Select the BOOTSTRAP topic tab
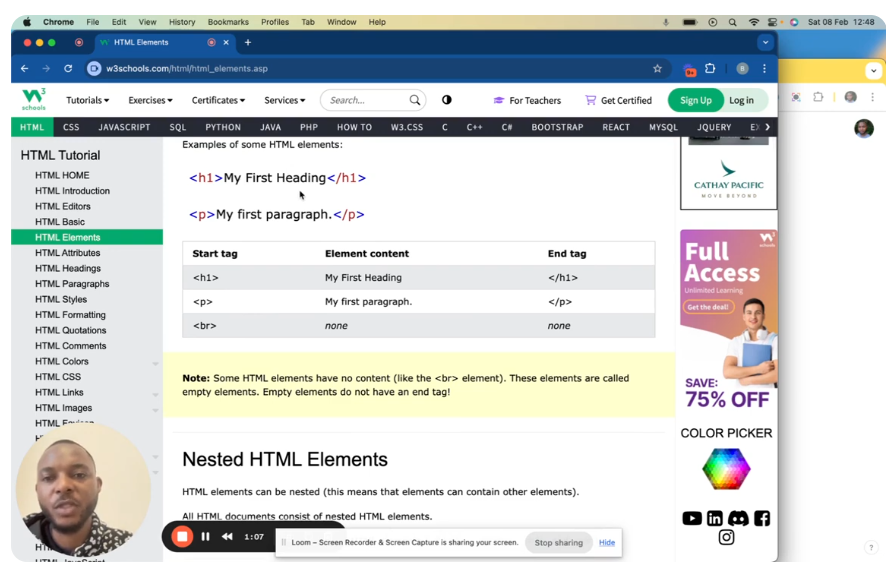The height and width of the screenshot is (579, 890). (x=557, y=127)
